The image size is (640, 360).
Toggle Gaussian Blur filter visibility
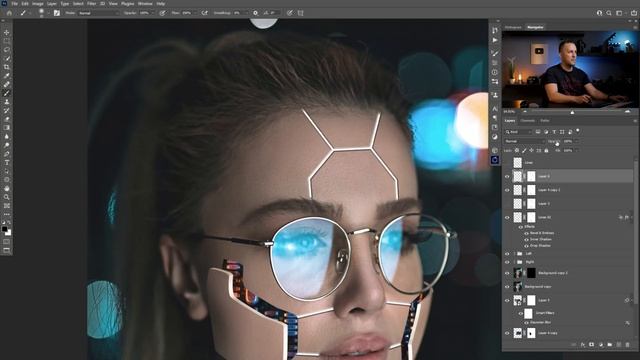527,322
